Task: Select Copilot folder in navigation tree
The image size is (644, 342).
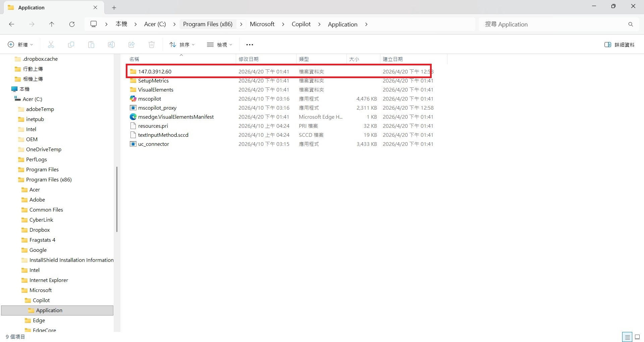Action: [x=37, y=300]
